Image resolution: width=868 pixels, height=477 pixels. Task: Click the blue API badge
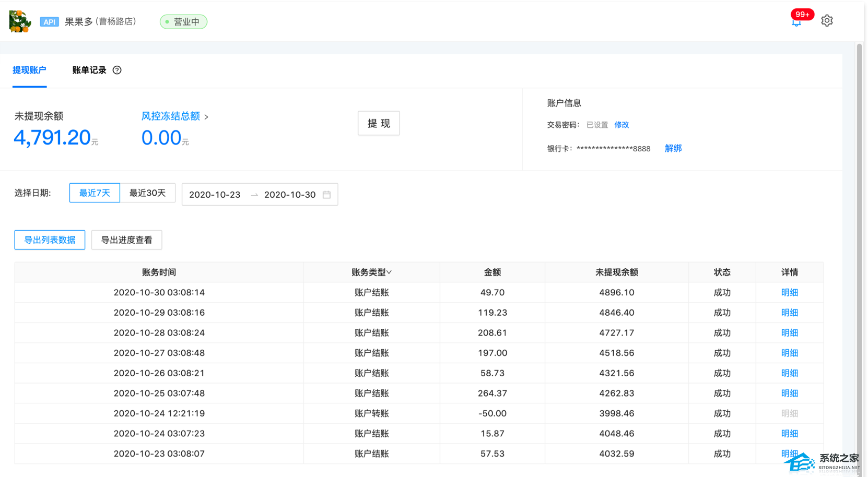point(49,22)
